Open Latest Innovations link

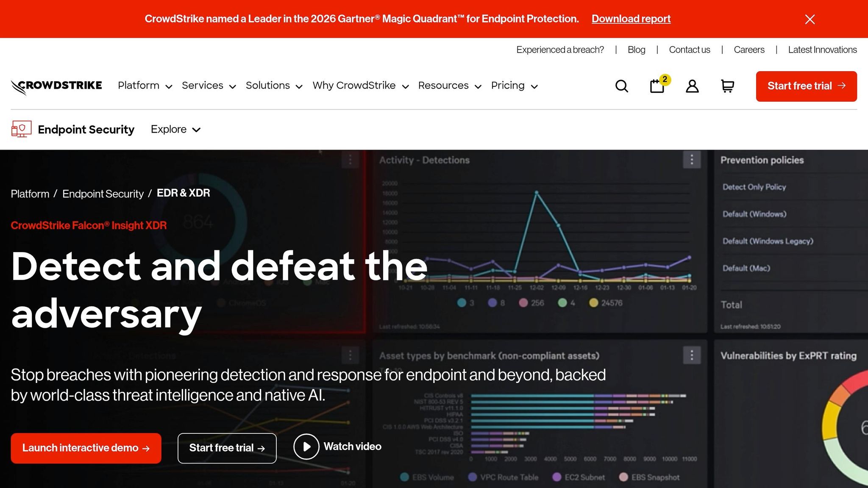point(822,50)
